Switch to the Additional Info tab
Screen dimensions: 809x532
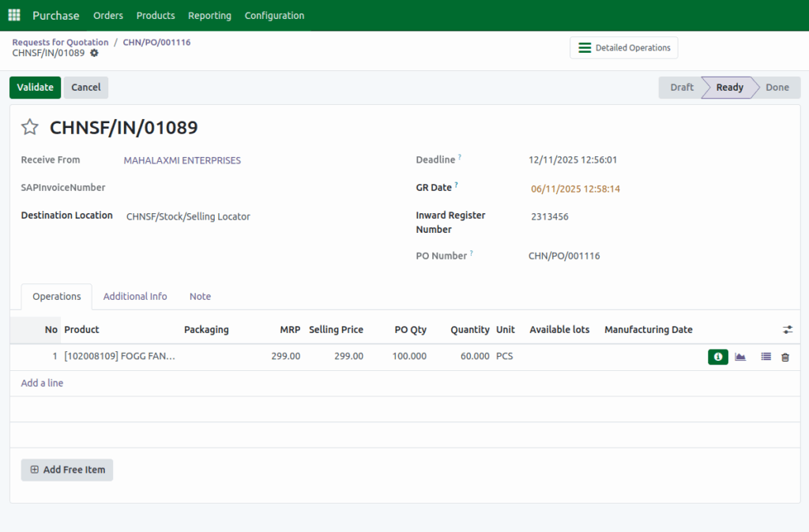135,296
